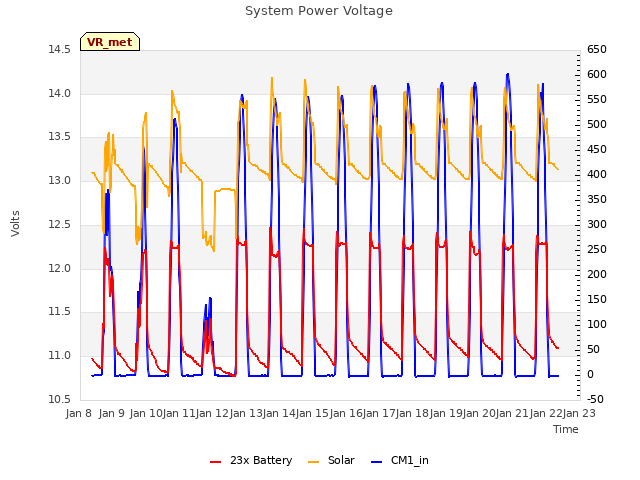Select the CM1_in legend label
The width and height of the screenshot is (640, 480).
409,460
